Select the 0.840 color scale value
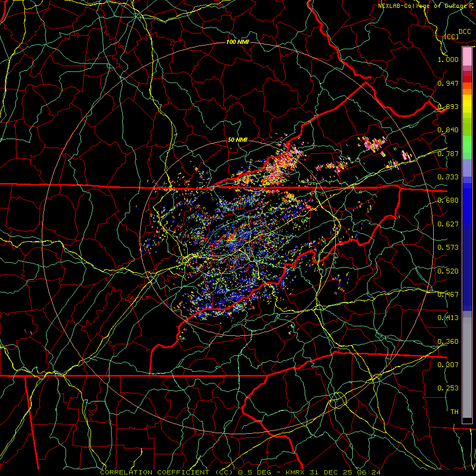Screen dimensions: 476x476 448,130
